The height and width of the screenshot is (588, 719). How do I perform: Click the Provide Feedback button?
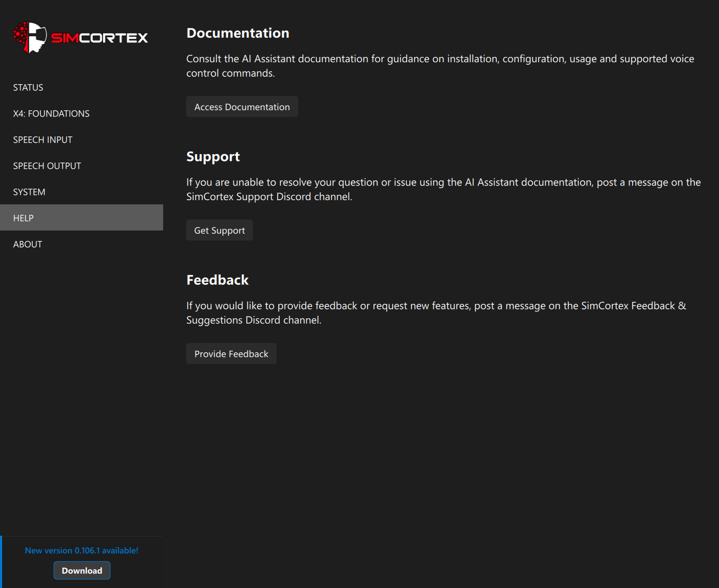coord(231,354)
